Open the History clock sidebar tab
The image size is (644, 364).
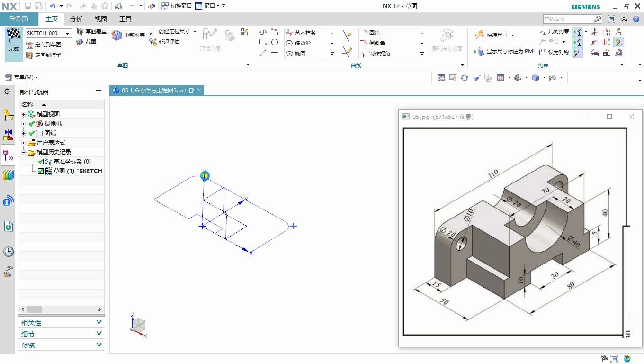click(8, 251)
